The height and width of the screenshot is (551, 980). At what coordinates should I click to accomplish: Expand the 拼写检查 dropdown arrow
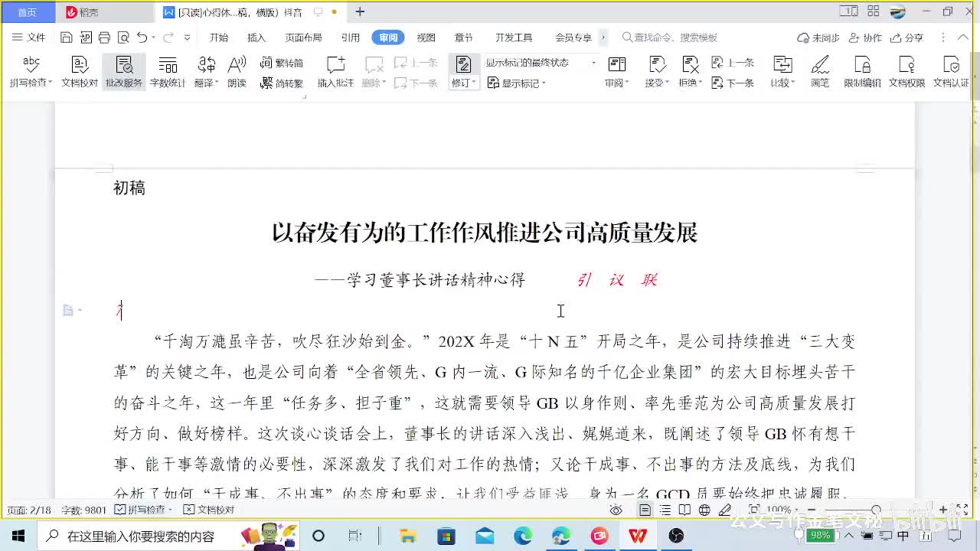[50, 83]
